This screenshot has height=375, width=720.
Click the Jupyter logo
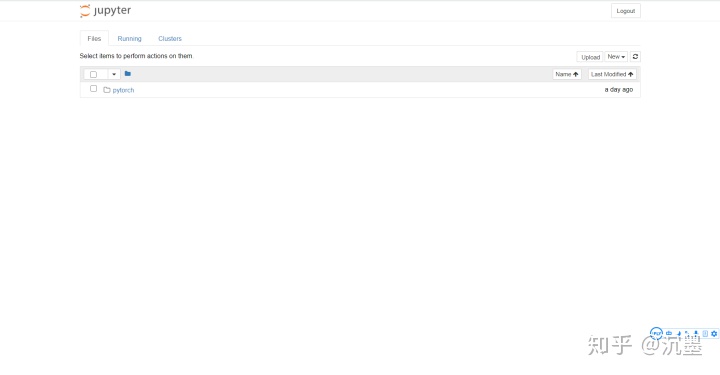[x=105, y=11]
